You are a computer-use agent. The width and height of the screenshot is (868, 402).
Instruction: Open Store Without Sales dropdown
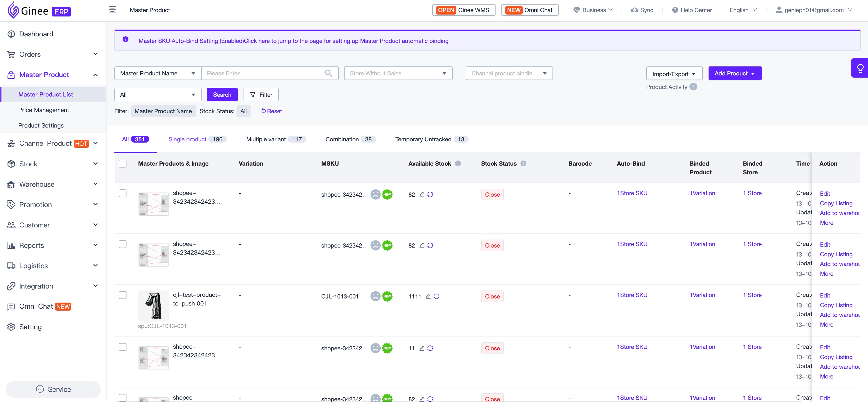point(398,73)
